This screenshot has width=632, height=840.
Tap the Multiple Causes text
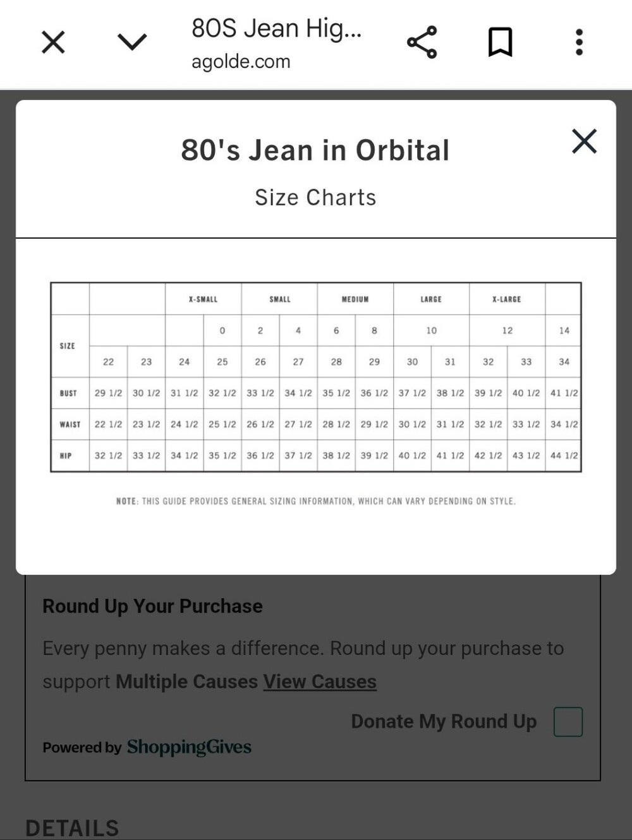pos(186,681)
